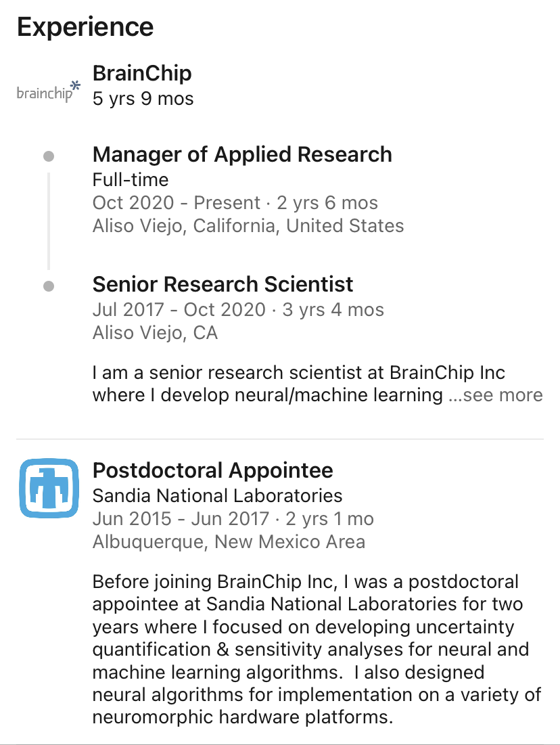The width and height of the screenshot is (560, 745).
Task: Click the Experience section heading
Action: coord(85,27)
